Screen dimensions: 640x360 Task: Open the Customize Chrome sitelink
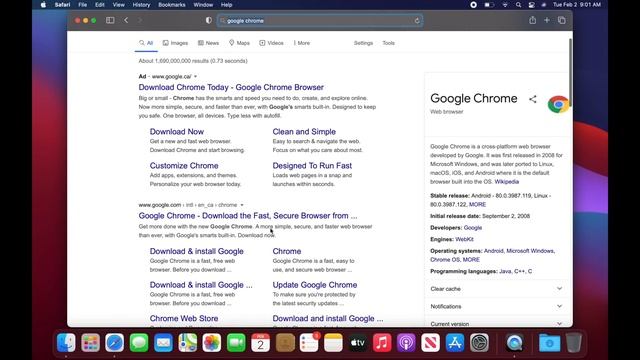(184, 166)
